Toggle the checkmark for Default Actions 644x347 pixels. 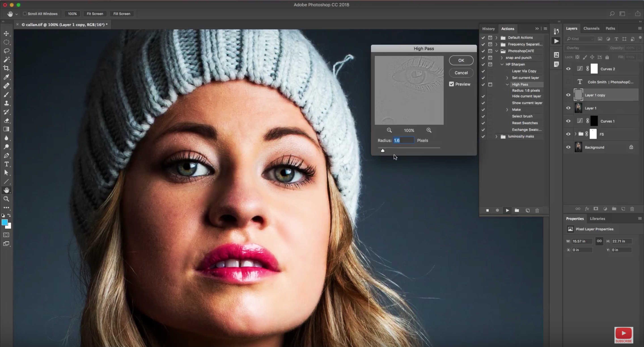[x=483, y=38]
